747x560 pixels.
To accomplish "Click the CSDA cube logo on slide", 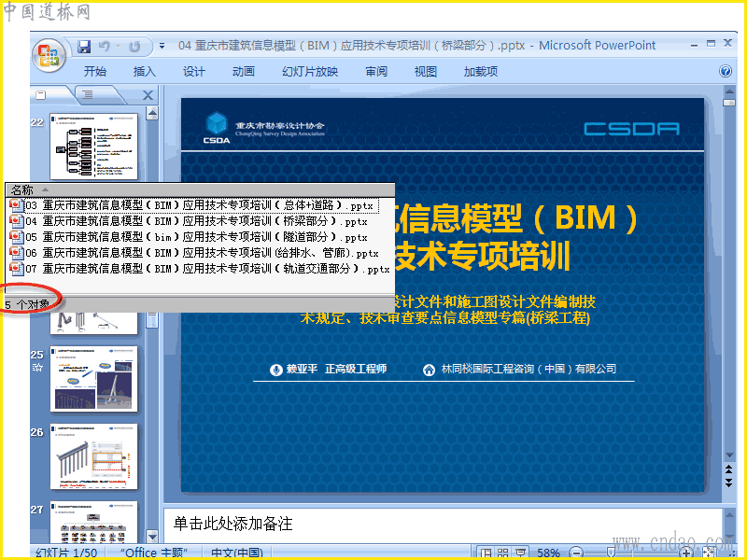I will point(218,125).
